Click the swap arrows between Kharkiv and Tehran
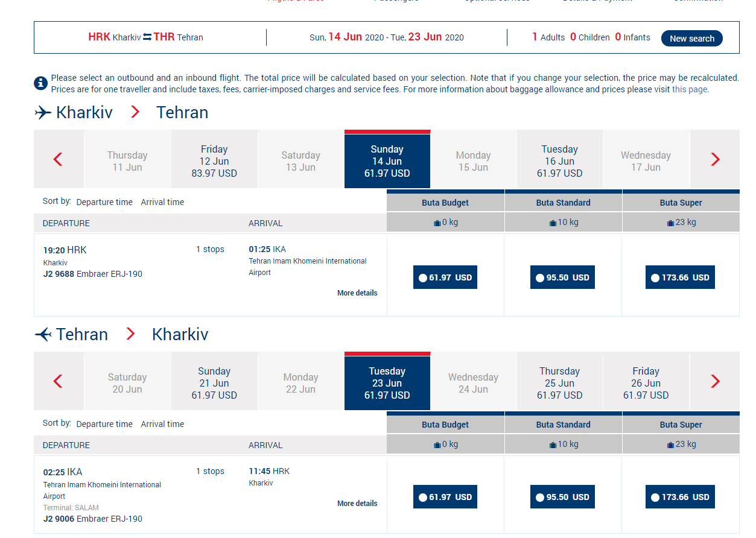This screenshot has height=538, width=756. click(147, 37)
